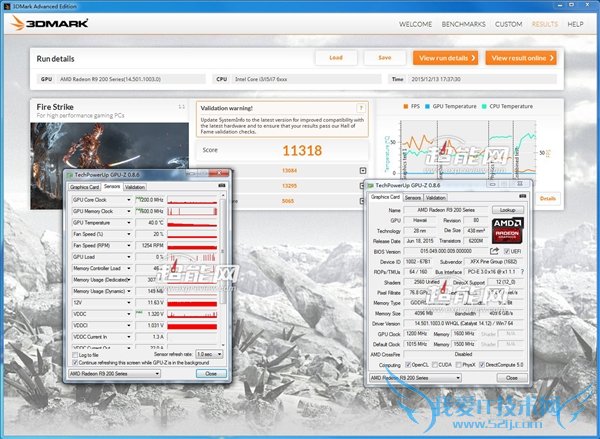Click the CPU Temperature green legend swatch
600x439 pixels.
(484, 106)
